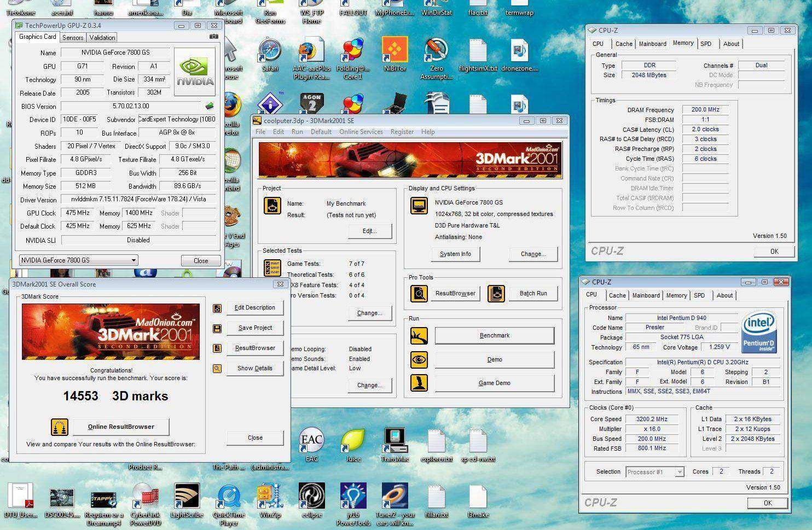Click the flightsimX.txt desktop file

point(478,55)
